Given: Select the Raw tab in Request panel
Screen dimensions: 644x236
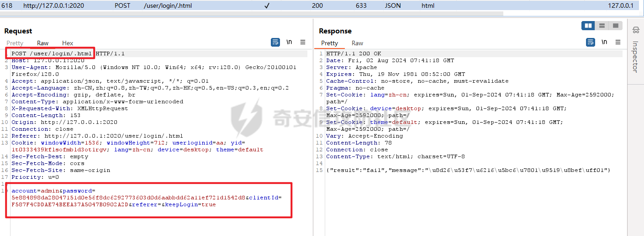Looking at the screenshot, I should (43, 43).
